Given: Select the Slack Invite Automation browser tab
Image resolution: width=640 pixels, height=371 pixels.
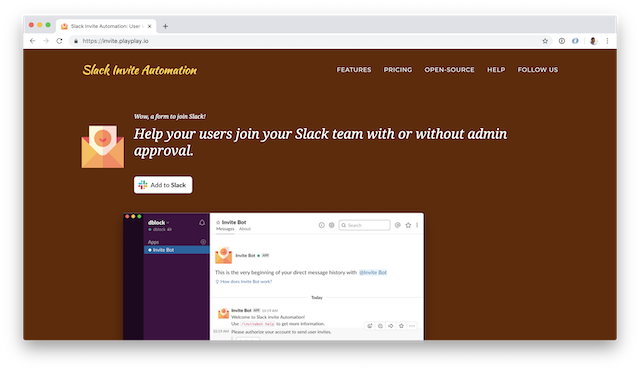Looking at the screenshot, I should [x=106, y=26].
